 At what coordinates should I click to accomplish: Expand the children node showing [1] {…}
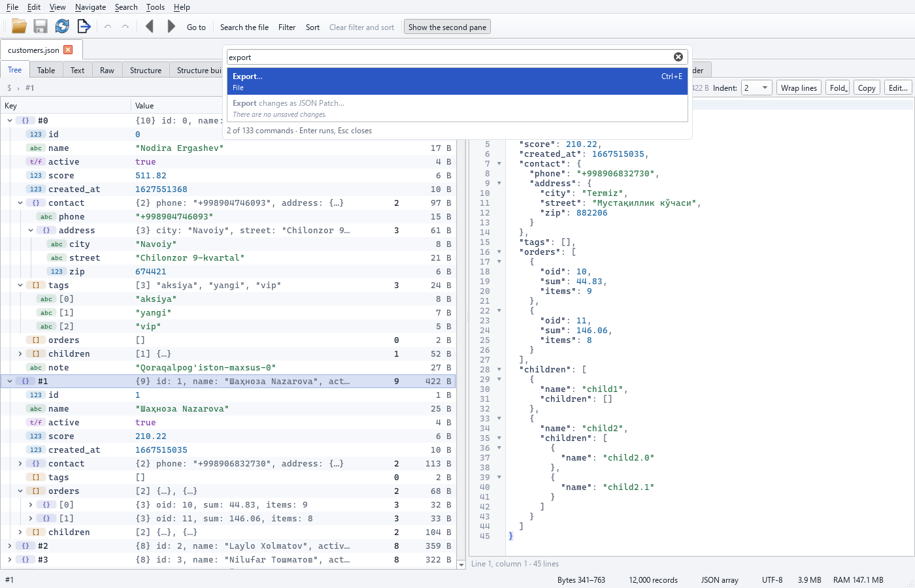click(x=20, y=353)
